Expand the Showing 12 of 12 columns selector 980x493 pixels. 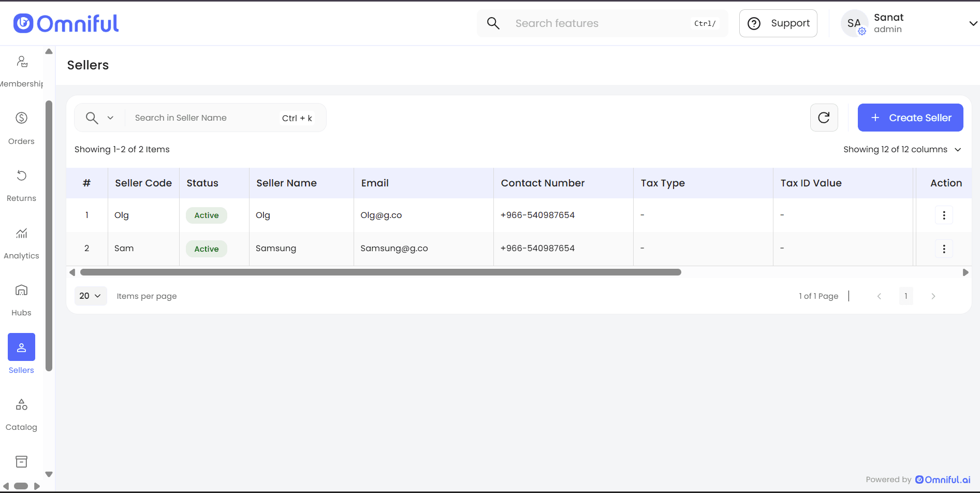pyautogui.click(x=902, y=150)
